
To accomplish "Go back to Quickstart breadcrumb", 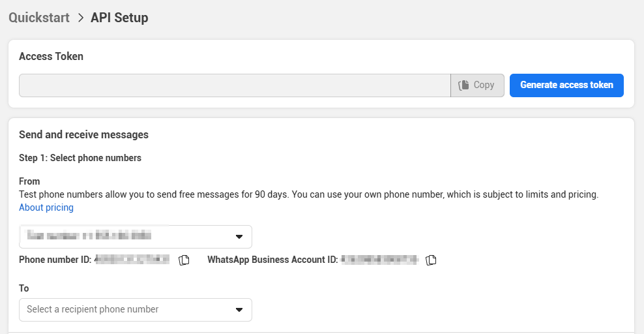I will tap(39, 18).
